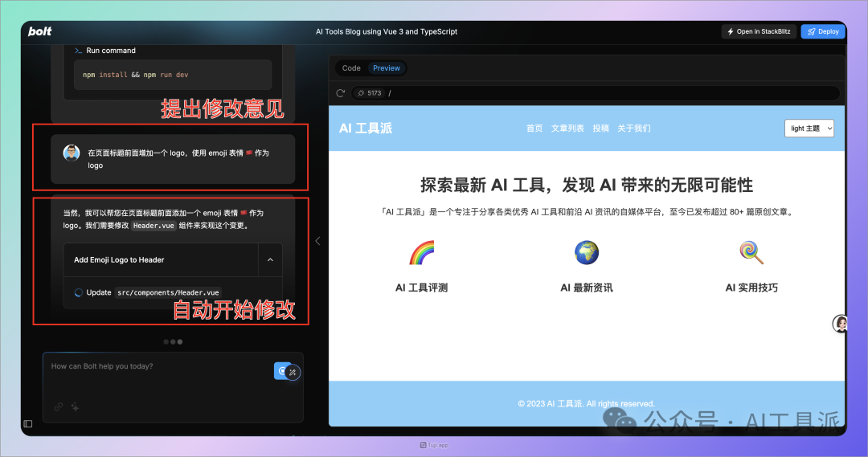Open 文章列表 in preview navigation
Viewport: 868px width, 457px height.
567,129
